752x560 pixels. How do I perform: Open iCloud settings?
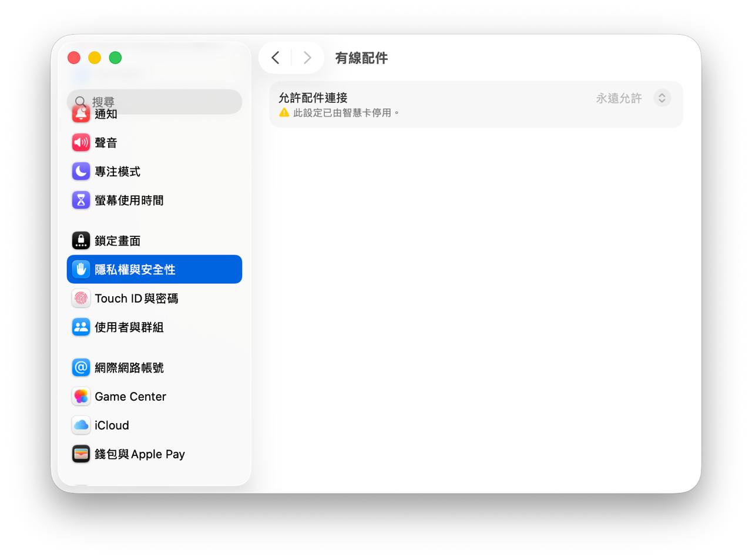pyautogui.click(x=155, y=425)
